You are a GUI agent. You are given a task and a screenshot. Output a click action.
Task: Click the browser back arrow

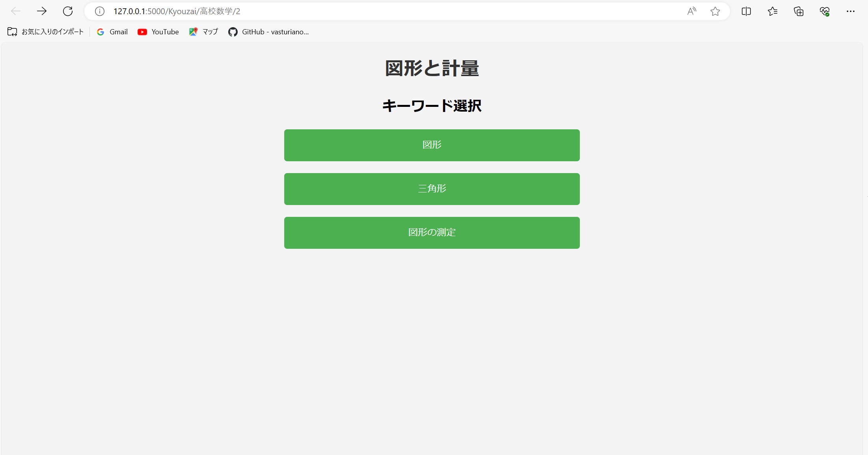tap(16, 11)
